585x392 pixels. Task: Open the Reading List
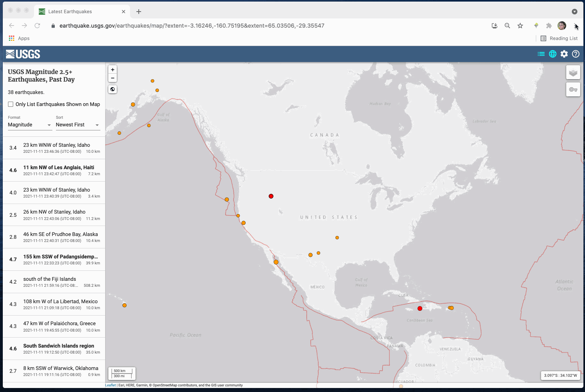[559, 38]
